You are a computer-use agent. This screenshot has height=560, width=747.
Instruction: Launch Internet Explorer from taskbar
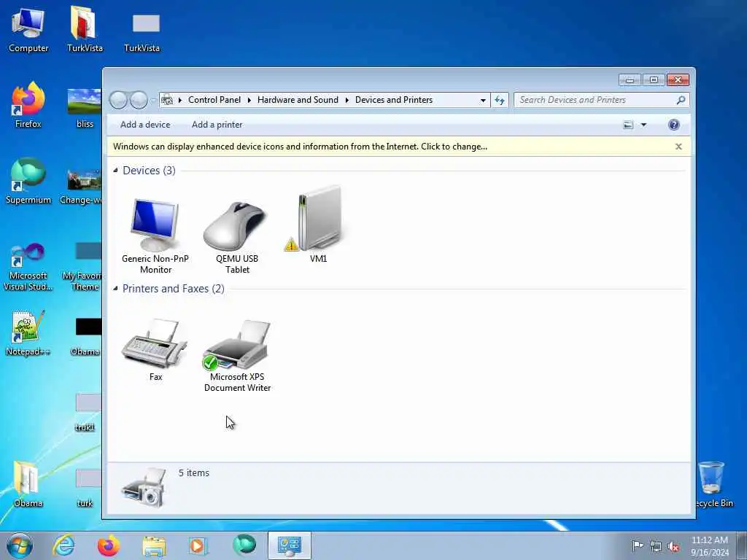click(64, 545)
